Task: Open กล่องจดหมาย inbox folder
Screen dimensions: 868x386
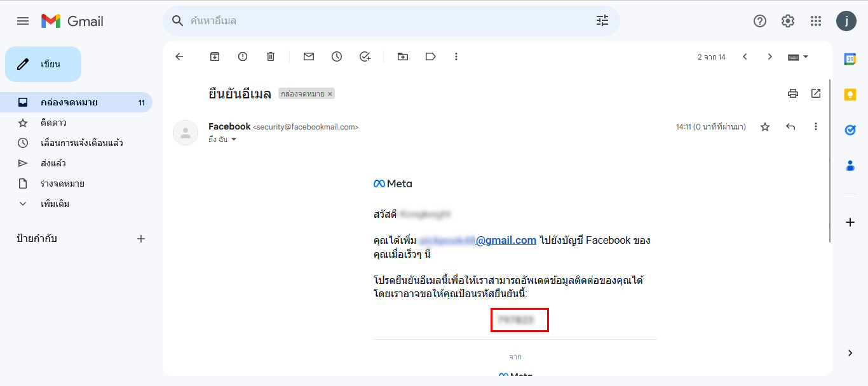Action: tap(76, 102)
